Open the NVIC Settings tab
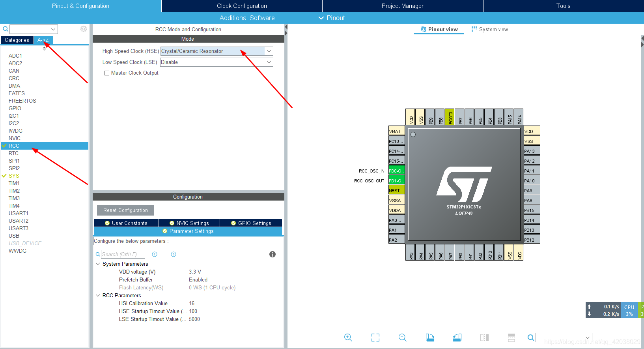The image size is (644, 349). point(189,223)
